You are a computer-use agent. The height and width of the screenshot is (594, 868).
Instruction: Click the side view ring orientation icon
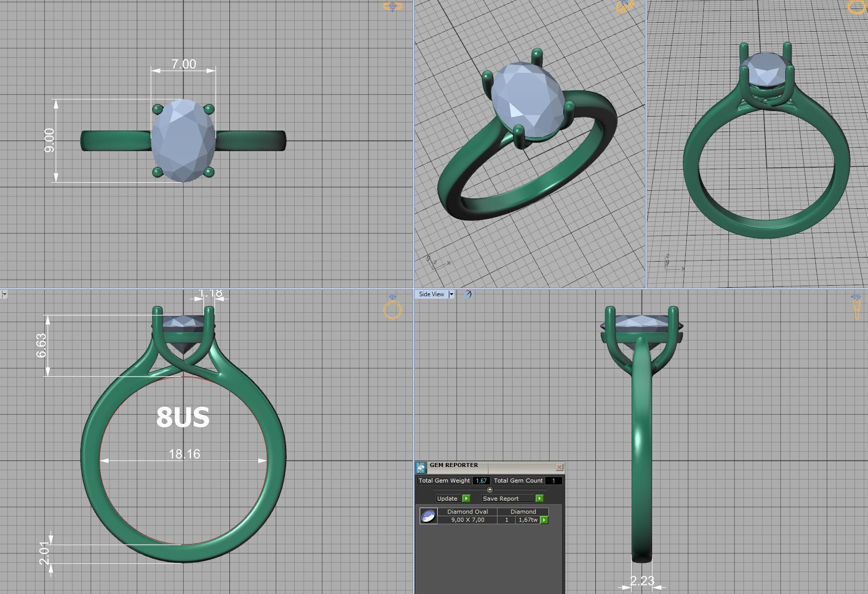point(856,307)
